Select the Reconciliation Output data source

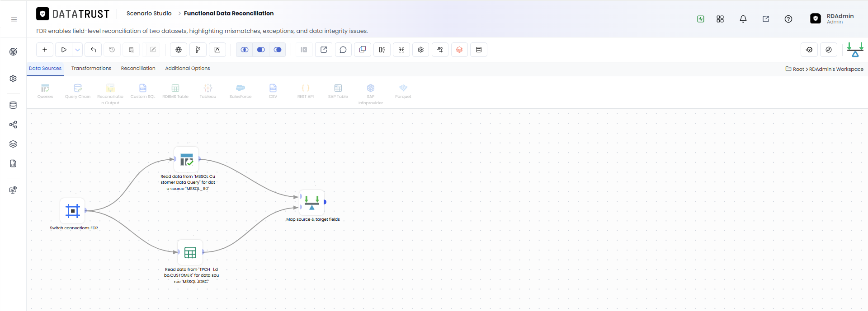[110, 94]
